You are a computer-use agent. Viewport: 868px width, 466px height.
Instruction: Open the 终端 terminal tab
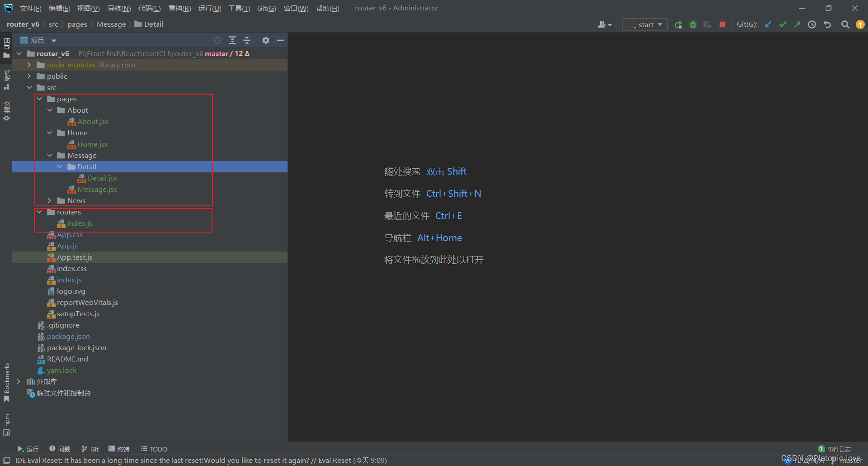119,449
